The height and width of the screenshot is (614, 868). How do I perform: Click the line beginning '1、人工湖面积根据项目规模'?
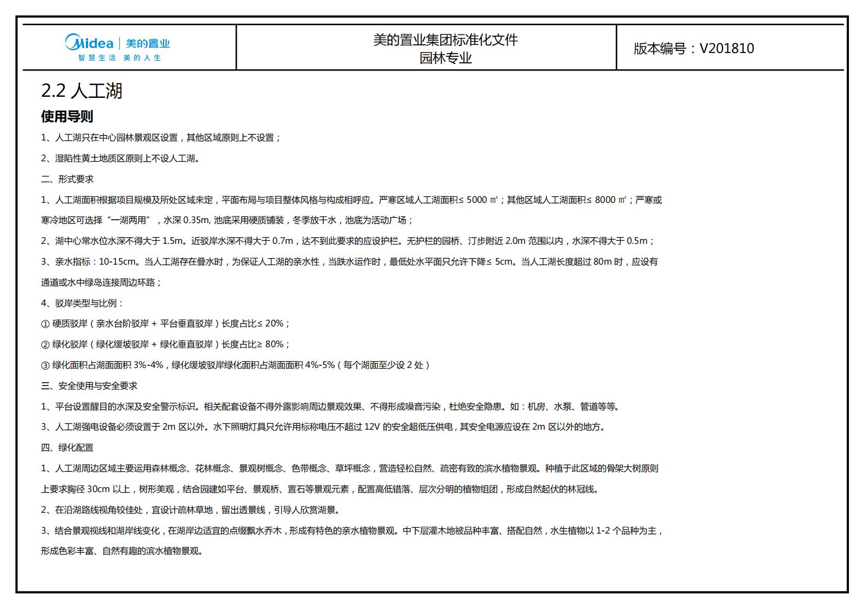351,200
